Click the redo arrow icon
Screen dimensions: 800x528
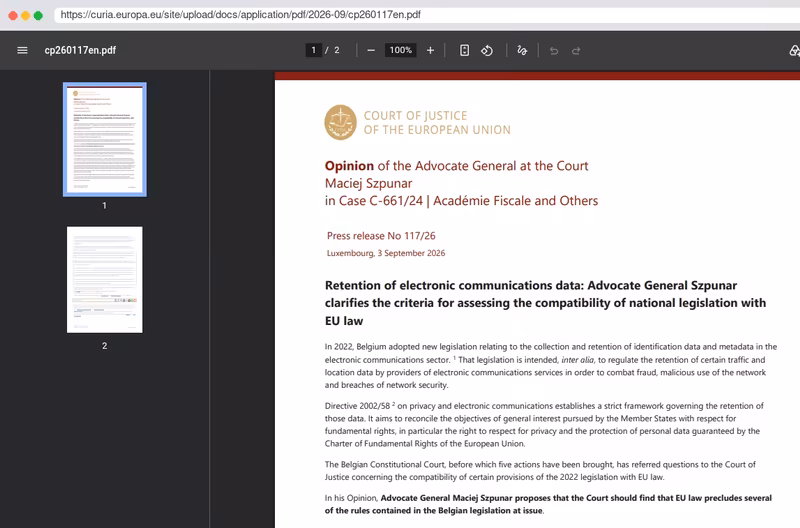coord(576,51)
